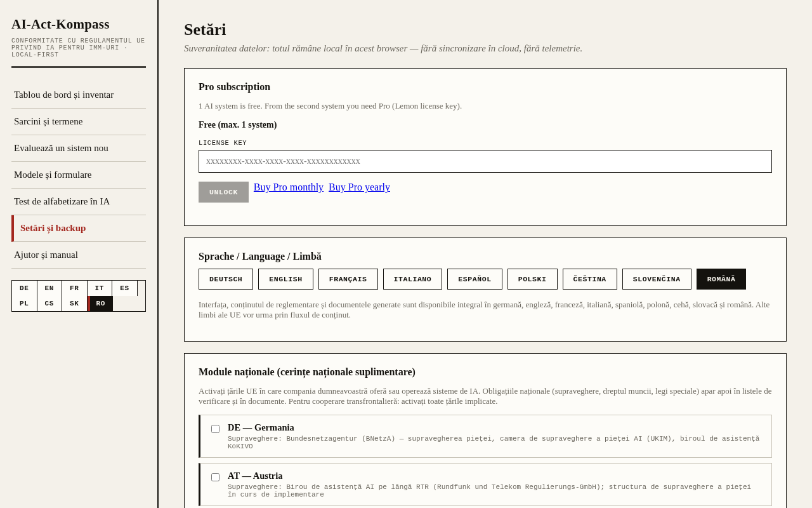Switch sidebar language to SK
Screen dimensions: 812x508
(74, 304)
